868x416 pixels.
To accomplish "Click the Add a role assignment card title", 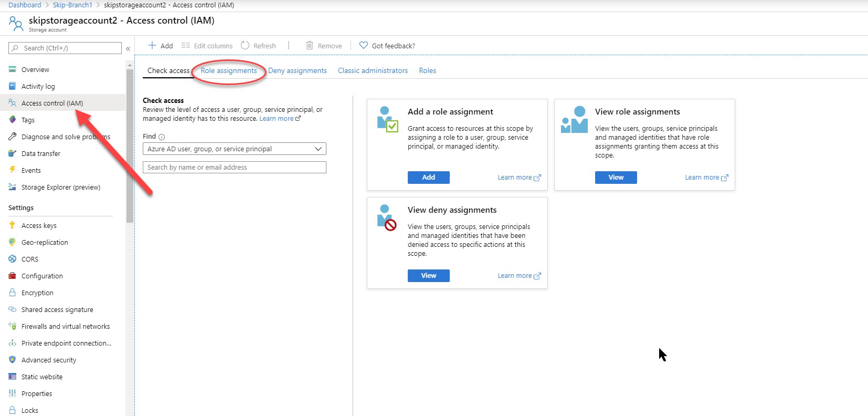I will pos(450,112).
